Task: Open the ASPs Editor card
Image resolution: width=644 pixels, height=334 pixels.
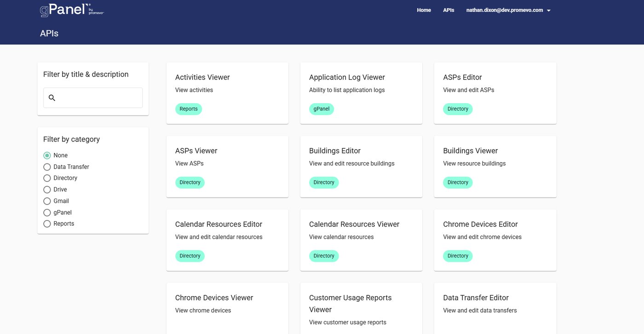Action: [x=495, y=93]
